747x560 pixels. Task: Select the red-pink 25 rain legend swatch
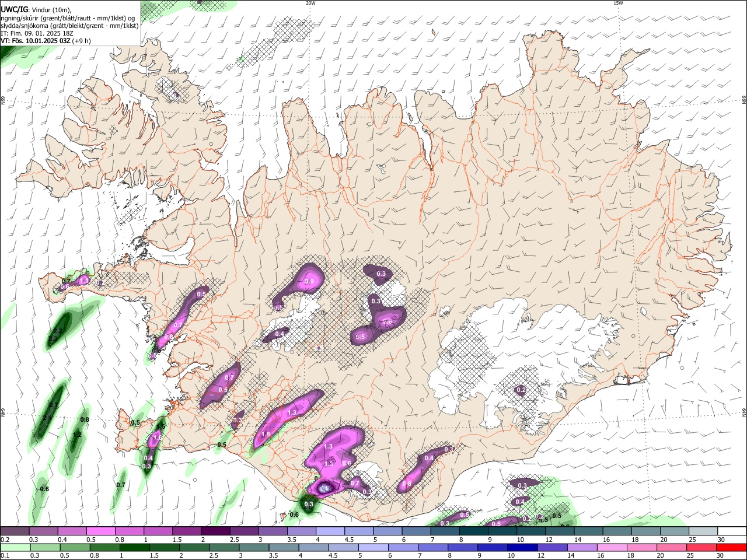click(702, 547)
